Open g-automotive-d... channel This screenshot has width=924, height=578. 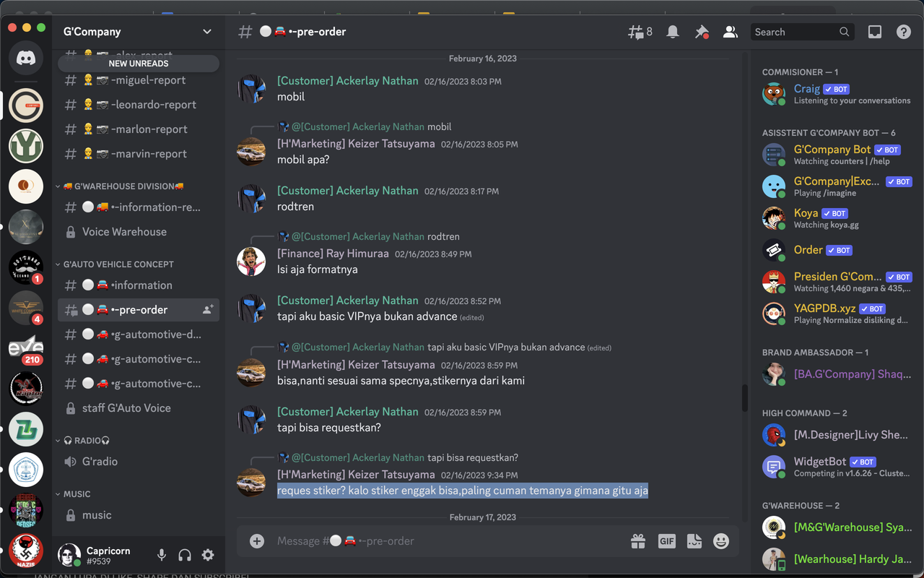[139, 335]
